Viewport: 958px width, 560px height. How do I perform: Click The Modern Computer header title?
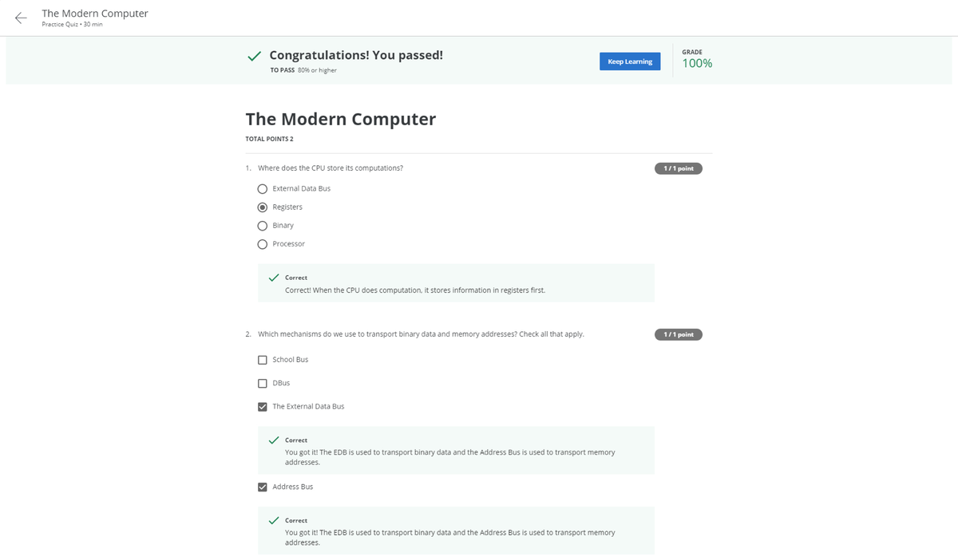[x=94, y=14]
